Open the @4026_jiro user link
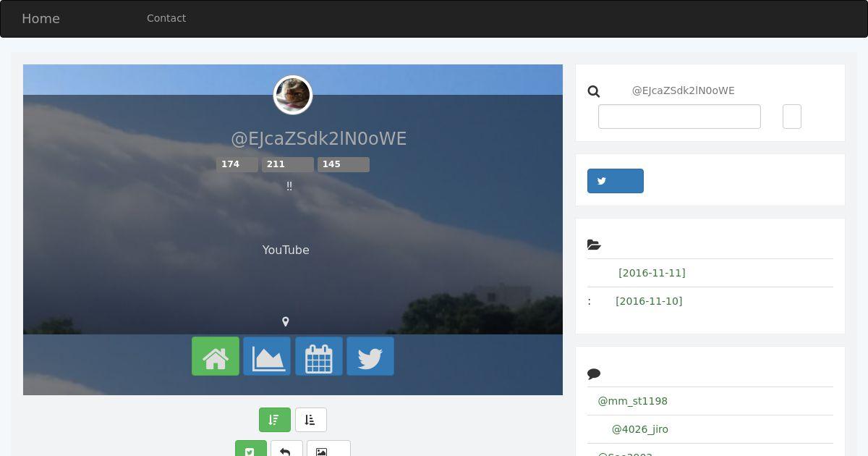The height and width of the screenshot is (456, 868). pos(640,429)
